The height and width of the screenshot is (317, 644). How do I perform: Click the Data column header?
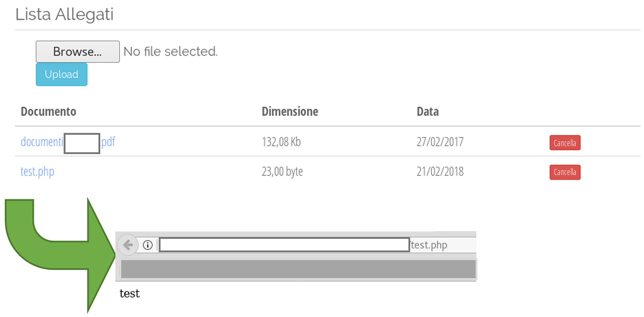tap(427, 112)
